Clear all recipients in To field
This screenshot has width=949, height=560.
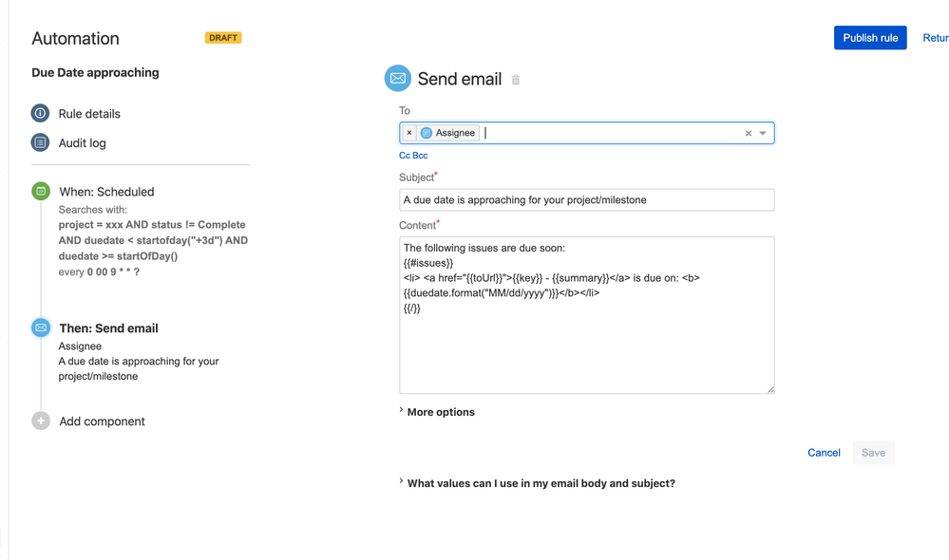click(x=748, y=133)
